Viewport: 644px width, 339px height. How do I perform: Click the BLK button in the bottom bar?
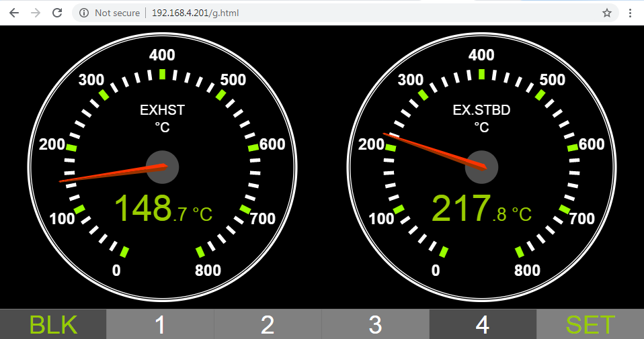[53, 324]
